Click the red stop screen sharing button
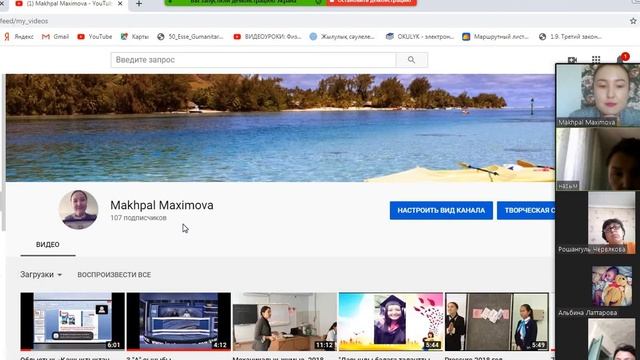This screenshot has height=360, width=640. [371, 2]
